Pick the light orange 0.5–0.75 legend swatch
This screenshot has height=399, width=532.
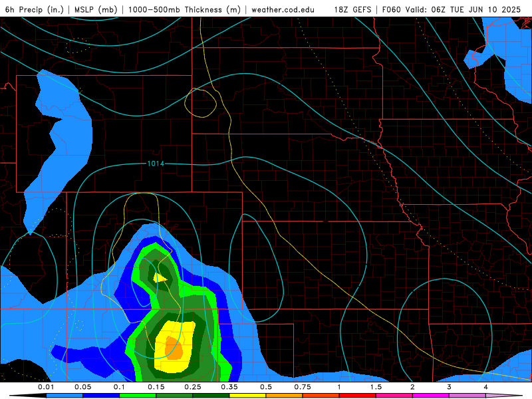[x=285, y=396]
